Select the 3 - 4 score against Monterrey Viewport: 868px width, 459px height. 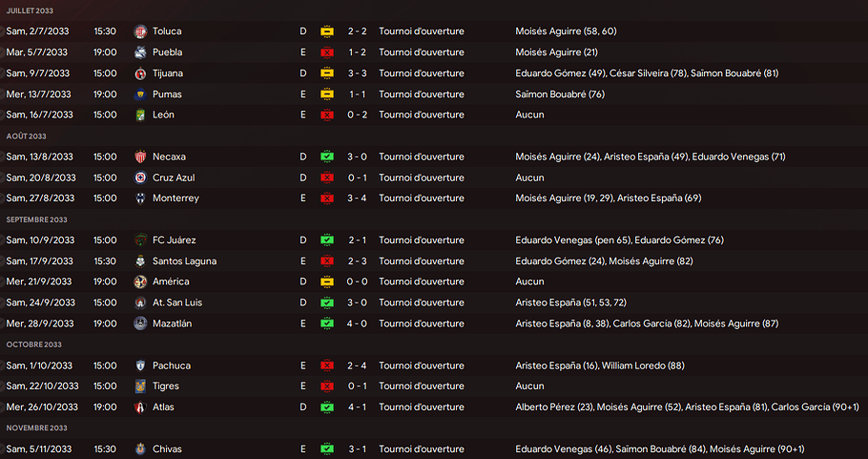(358, 198)
